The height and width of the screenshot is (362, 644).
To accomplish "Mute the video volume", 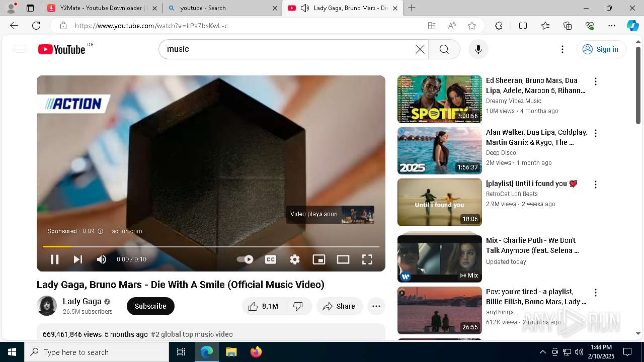I will pos(102,259).
